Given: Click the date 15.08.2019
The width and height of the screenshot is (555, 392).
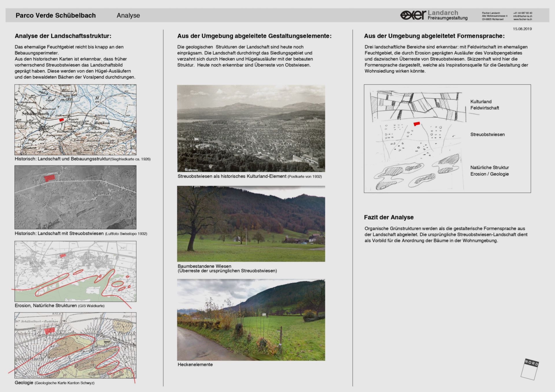Looking at the screenshot, I should tap(522, 29).
